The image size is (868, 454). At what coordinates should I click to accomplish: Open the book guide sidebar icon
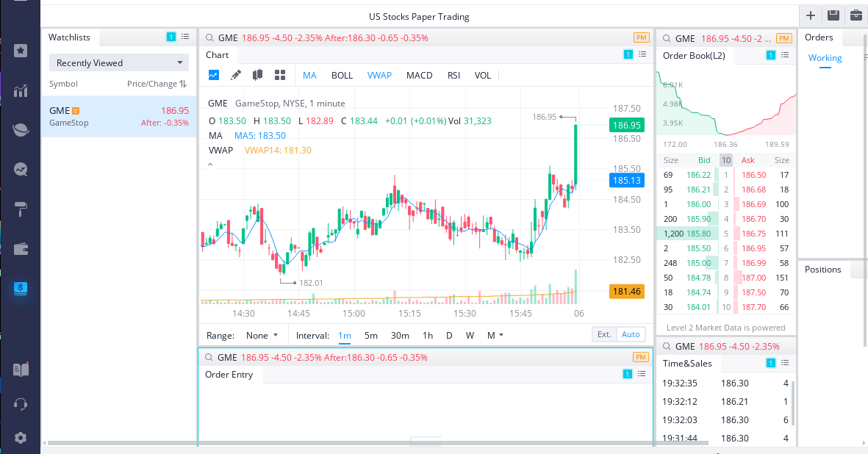tap(21, 370)
